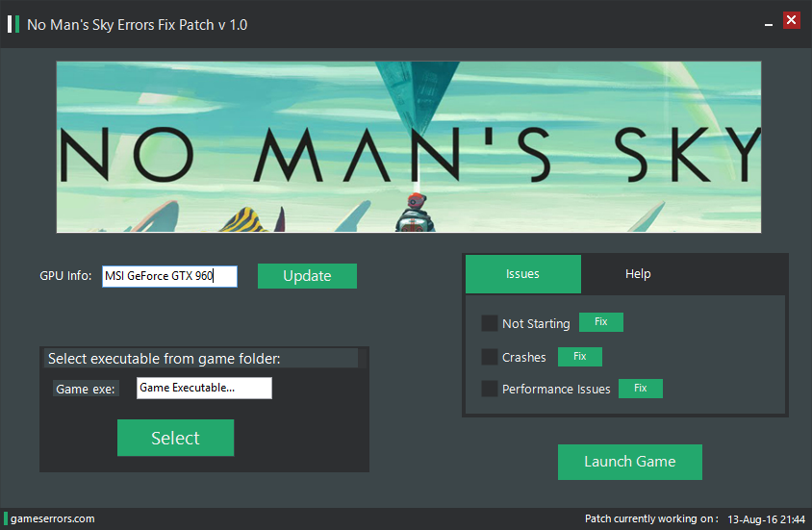Click the 'Game exe:' label
The height and width of the screenshot is (530, 812).
86,389
